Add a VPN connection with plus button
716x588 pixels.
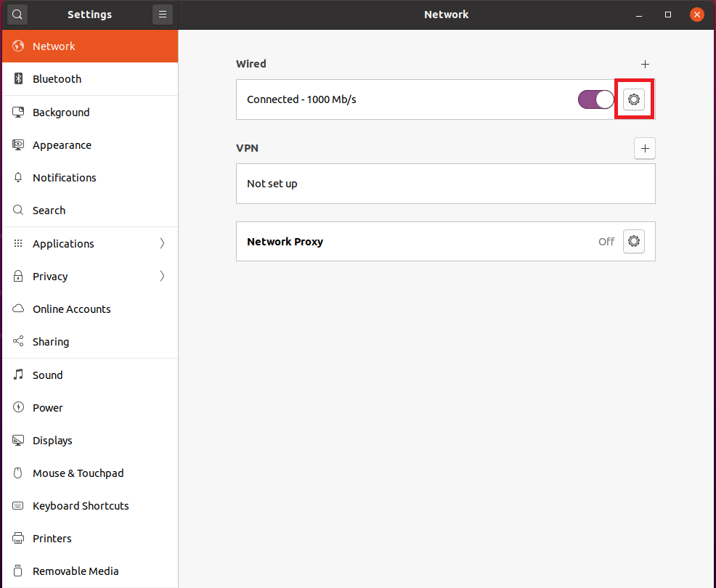[645, 148]
